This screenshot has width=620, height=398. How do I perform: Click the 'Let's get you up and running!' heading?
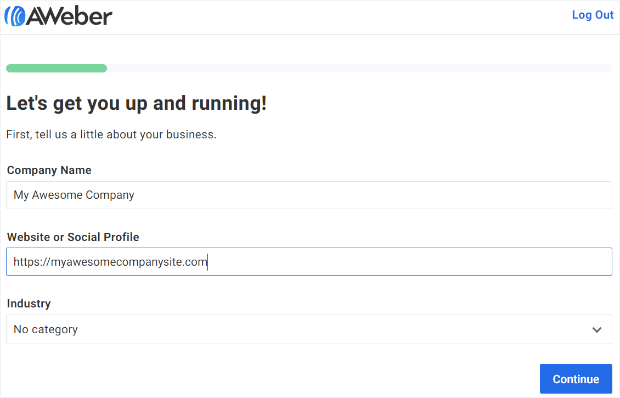point(136,104)
